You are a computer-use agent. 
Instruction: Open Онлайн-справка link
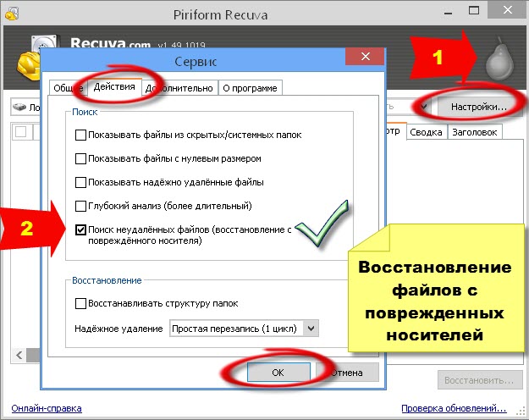point(47,408)
